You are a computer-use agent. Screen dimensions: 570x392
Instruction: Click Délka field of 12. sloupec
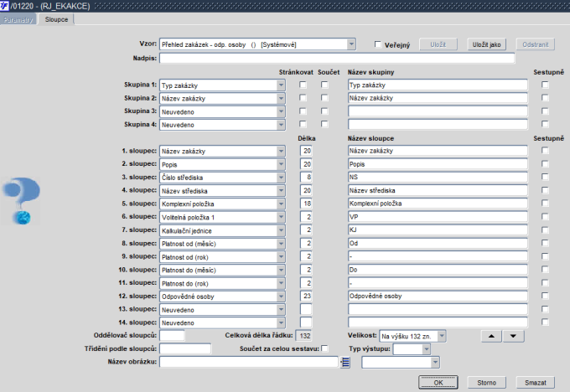point(306,296)
